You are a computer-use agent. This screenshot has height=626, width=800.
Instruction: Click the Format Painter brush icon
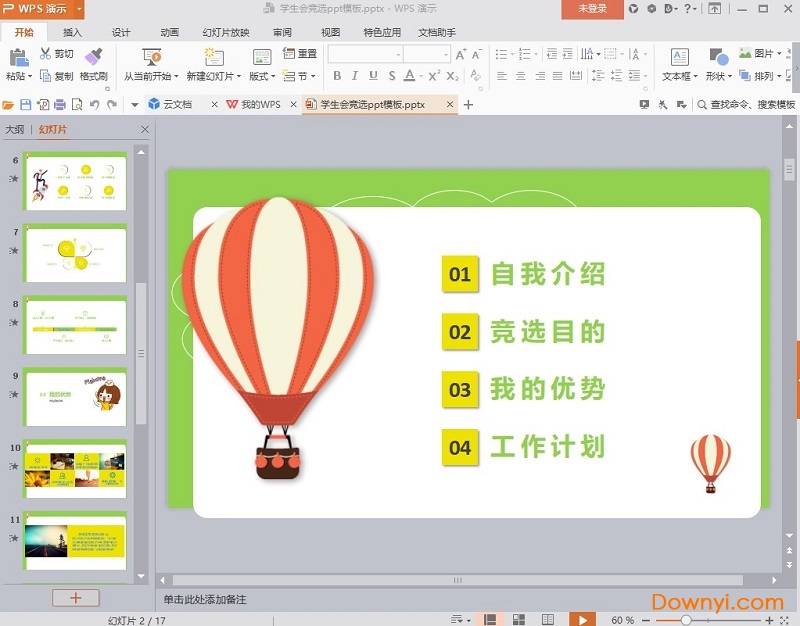point(94,57)
